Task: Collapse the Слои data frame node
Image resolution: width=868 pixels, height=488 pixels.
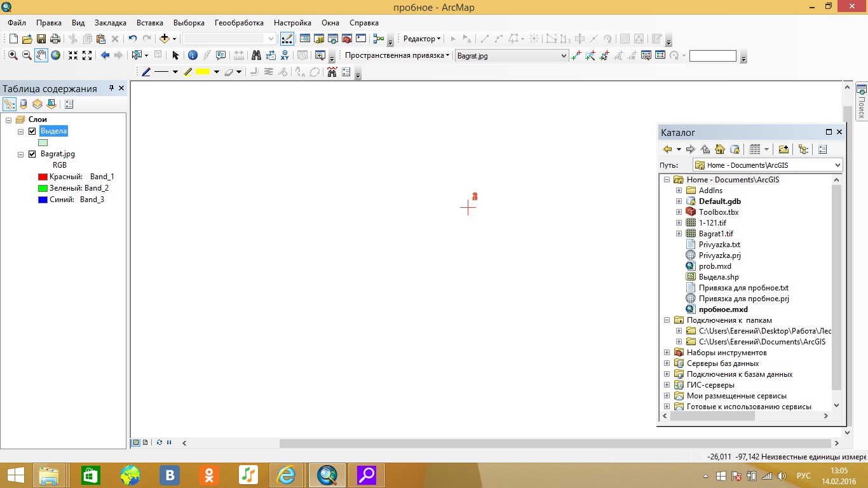Action: pyautogui.click(x=9, y=119)
